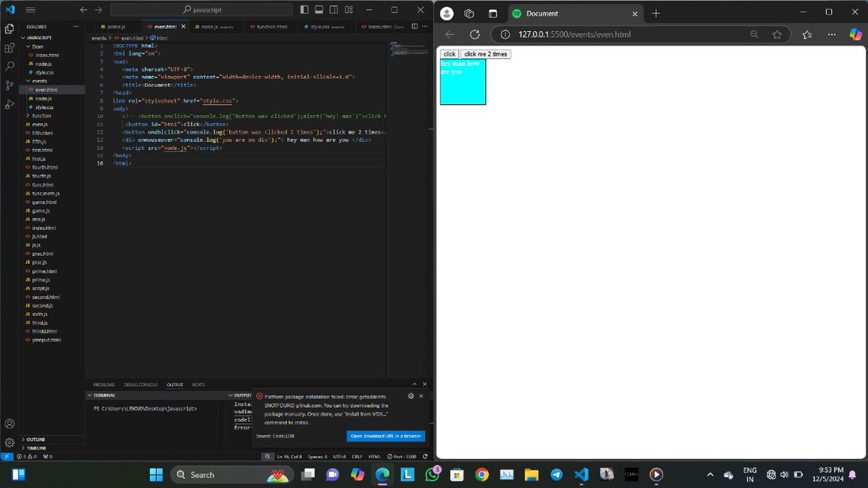Toggle the primary side bar layout icon
Viewport: 868px width, 488px height.
point(304,10)
